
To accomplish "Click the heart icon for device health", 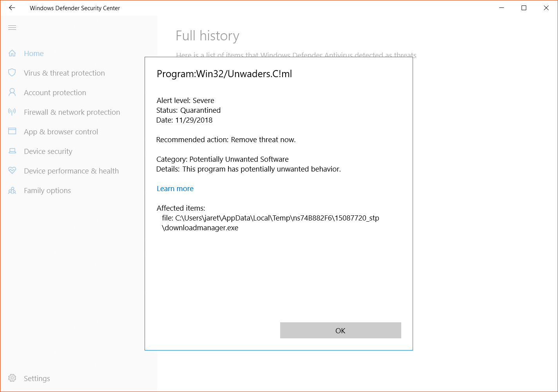I will pyautogui.click(x=12, y=171).
